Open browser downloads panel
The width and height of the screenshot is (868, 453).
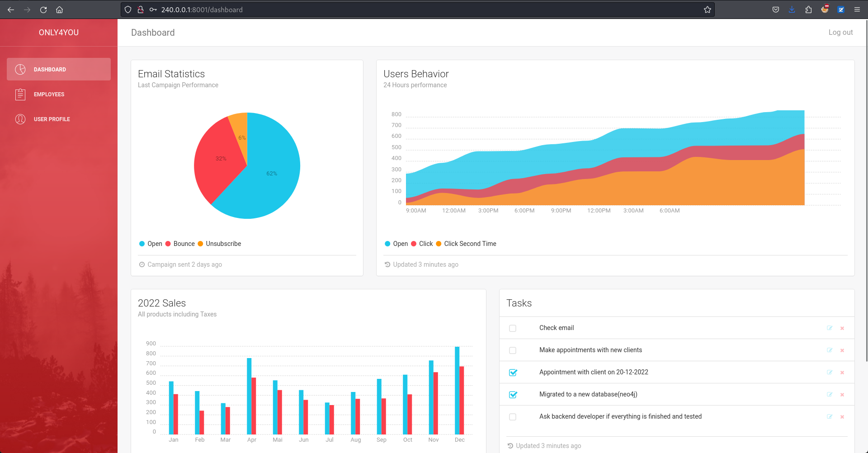pyautogui.click(x=792, y=9)
